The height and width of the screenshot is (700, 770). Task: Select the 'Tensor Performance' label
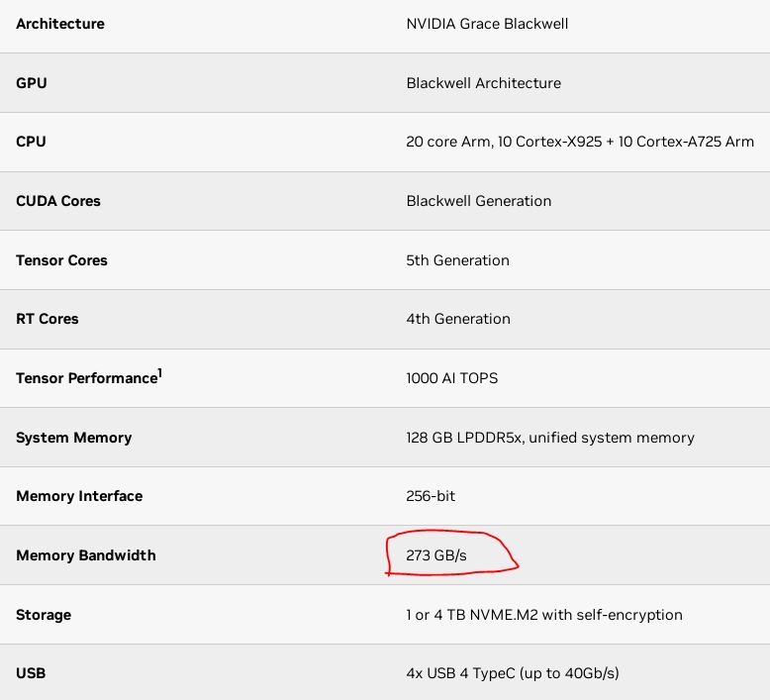(89, 377)
